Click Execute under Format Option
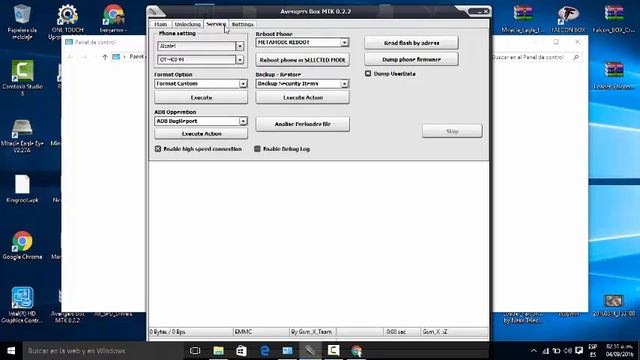 coord(201,98)
